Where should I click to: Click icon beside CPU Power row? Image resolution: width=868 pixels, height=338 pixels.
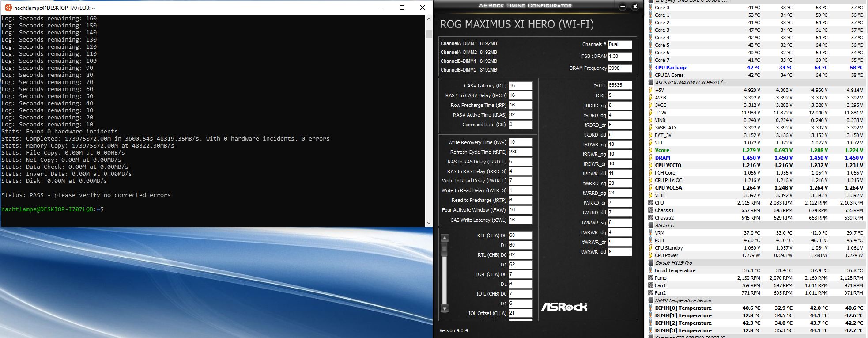click(650, 255)
